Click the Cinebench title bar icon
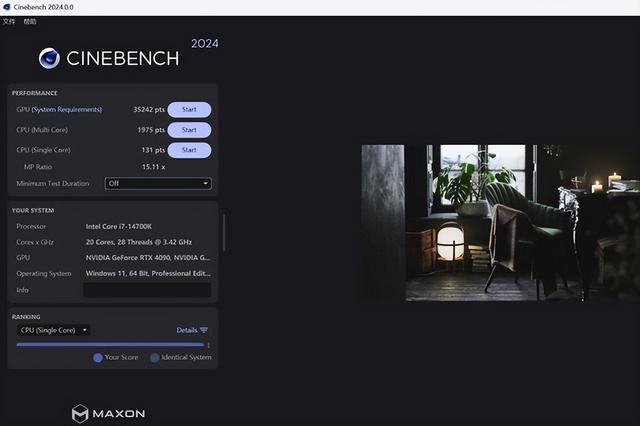This screenshot has width=640, height=426. point(7,7)
